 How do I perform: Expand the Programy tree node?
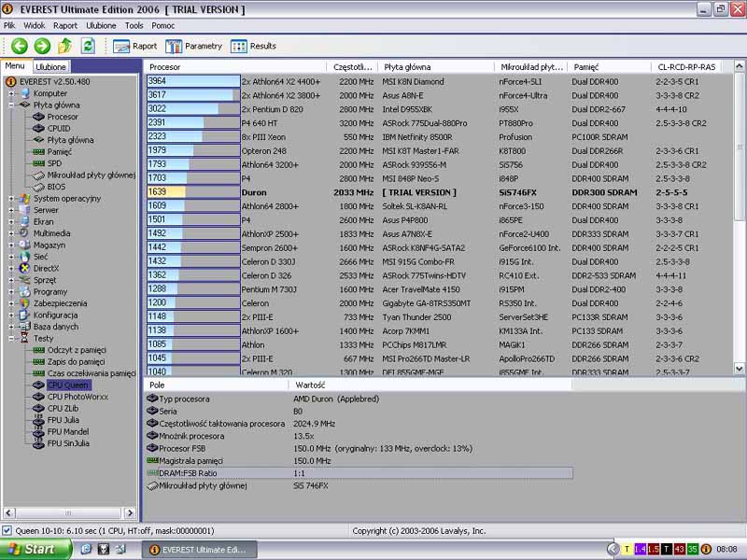click(11, 292)
